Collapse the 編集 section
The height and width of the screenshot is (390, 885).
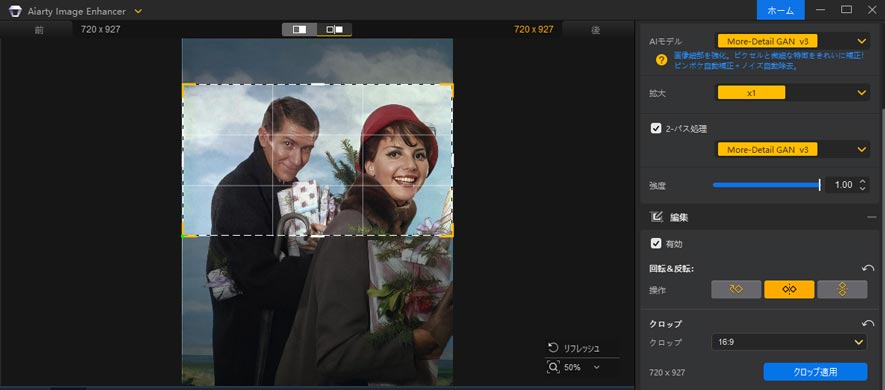(871, 217)
